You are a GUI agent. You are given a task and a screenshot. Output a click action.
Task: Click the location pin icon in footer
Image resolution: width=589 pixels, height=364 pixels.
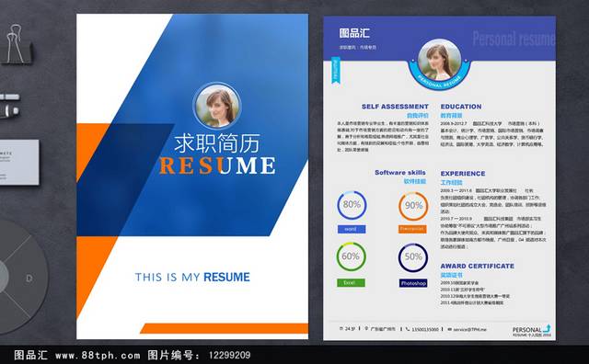[366, 329]
